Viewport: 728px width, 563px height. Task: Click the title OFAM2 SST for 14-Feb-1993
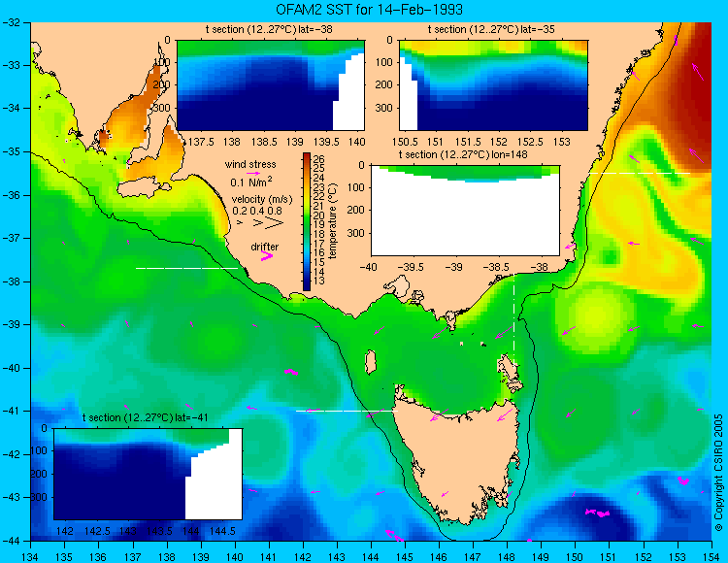pyautogui.click(x=369, y=10)
